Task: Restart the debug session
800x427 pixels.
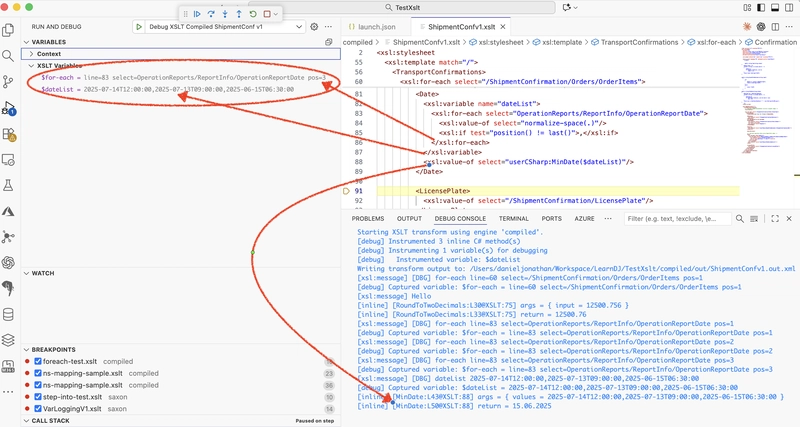Action: [x=253, y=14]
